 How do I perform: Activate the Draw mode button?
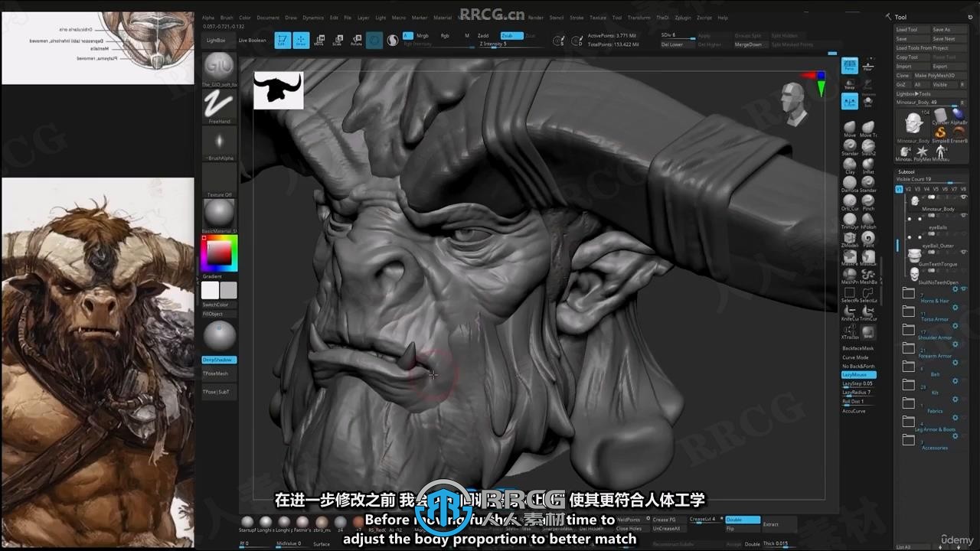[x=302, y=40]
